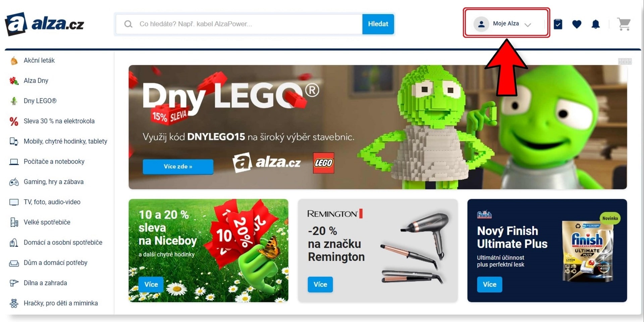Open the notifications bell icon
The width and height of the screenshot is (644, 322).
pos(596,24)
